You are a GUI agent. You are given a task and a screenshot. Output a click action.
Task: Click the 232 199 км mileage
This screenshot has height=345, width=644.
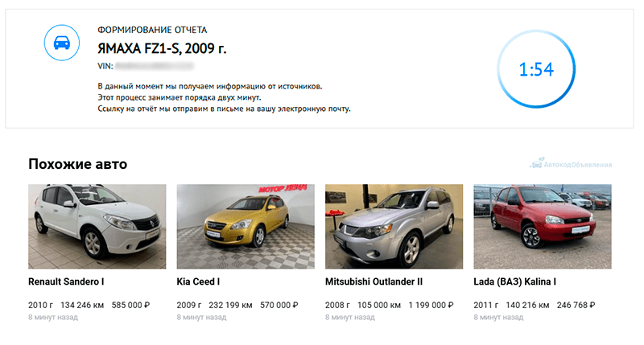click(x=230, y=306)
